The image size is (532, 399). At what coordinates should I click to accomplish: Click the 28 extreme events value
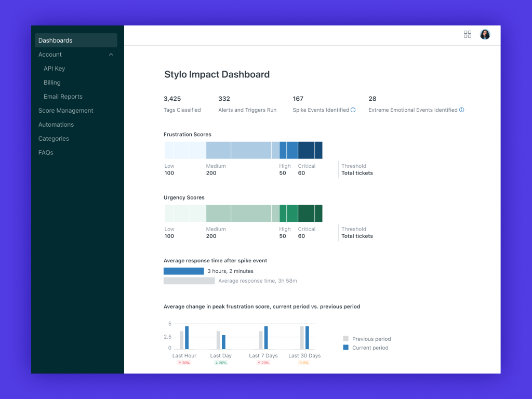372,99
